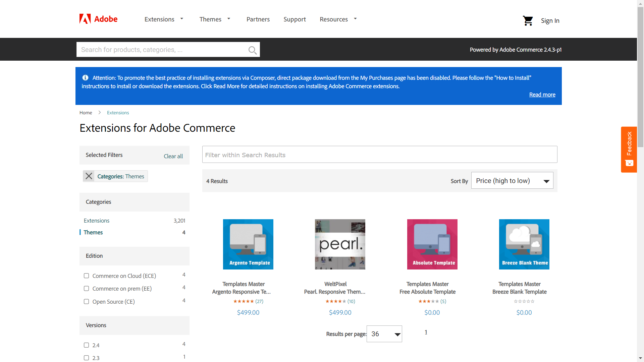Remove the Categories: Themes filter with X
This screenshot has height=362, width=644.
pyautogui.click(x=89, y=176)
